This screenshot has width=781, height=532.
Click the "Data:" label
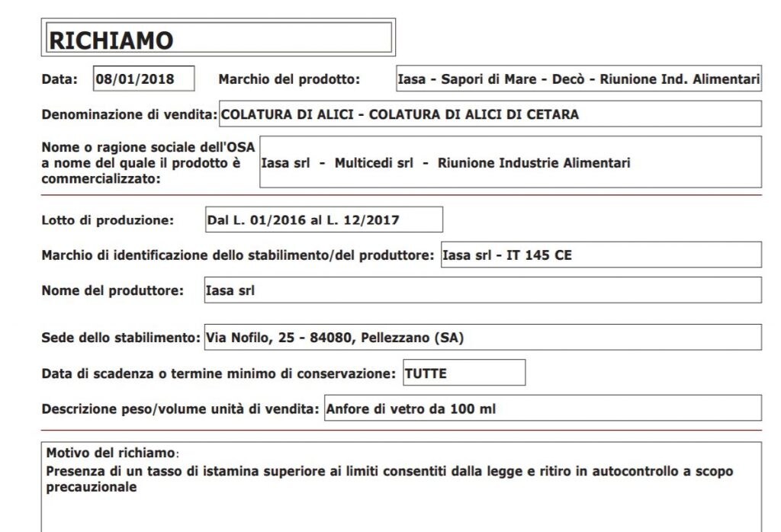(59, 79)
